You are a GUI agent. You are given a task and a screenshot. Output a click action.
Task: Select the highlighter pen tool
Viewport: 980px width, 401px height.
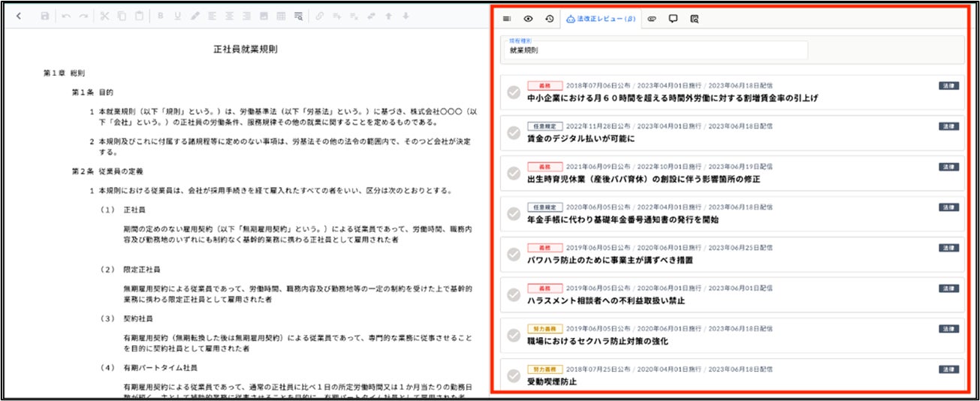point(195,16)
